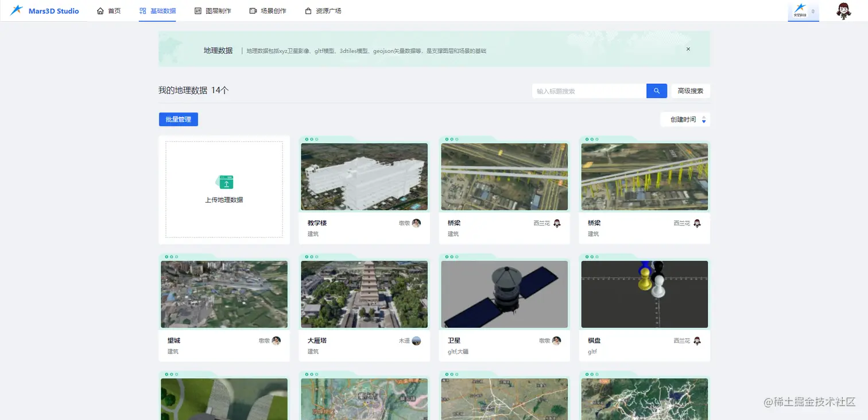The image size is (868, 420).
Task: Click 墩墩 avatar on 教学楼 card
Action: (x=416, y=223)
